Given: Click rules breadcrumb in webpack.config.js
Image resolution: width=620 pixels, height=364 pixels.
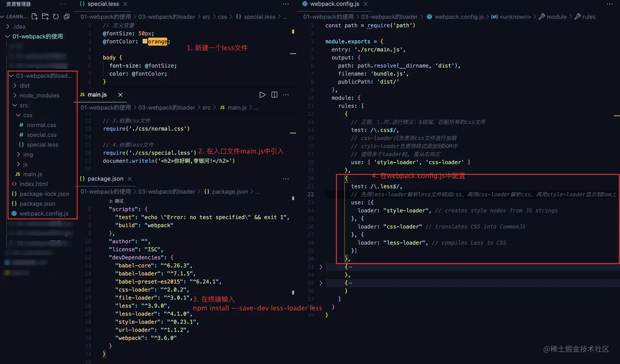Looking at the screenshot, I should click(x=589, y=17).
